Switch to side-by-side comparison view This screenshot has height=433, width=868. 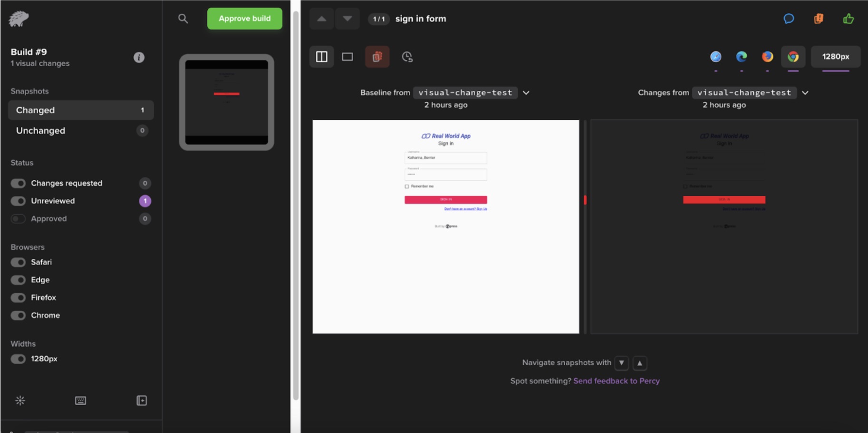pos(321,57)
